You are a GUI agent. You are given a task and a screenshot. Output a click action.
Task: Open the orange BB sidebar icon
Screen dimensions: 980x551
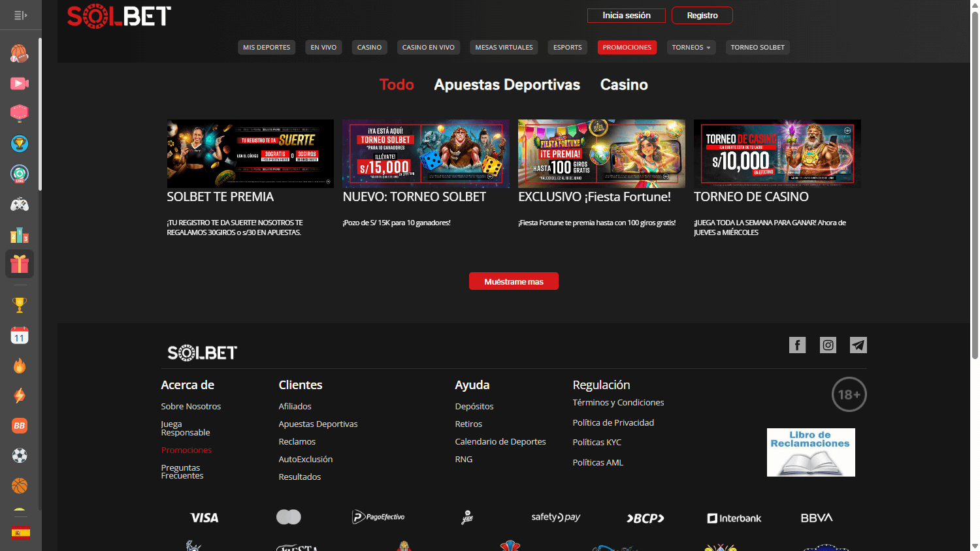20,426
